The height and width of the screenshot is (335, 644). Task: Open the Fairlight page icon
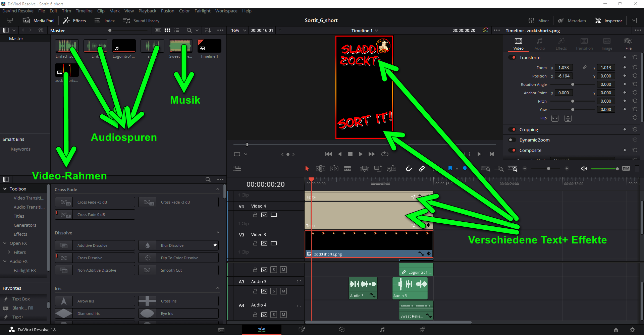(382, 330)
